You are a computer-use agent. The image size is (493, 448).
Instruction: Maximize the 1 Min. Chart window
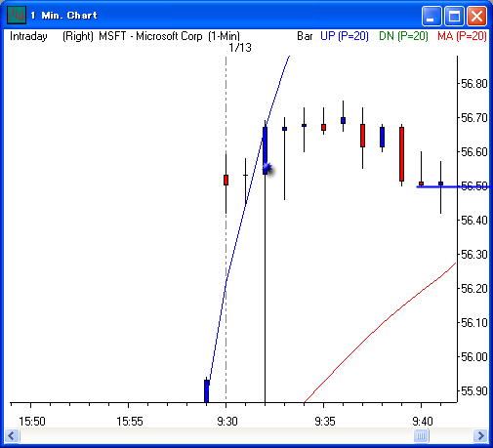454,16
